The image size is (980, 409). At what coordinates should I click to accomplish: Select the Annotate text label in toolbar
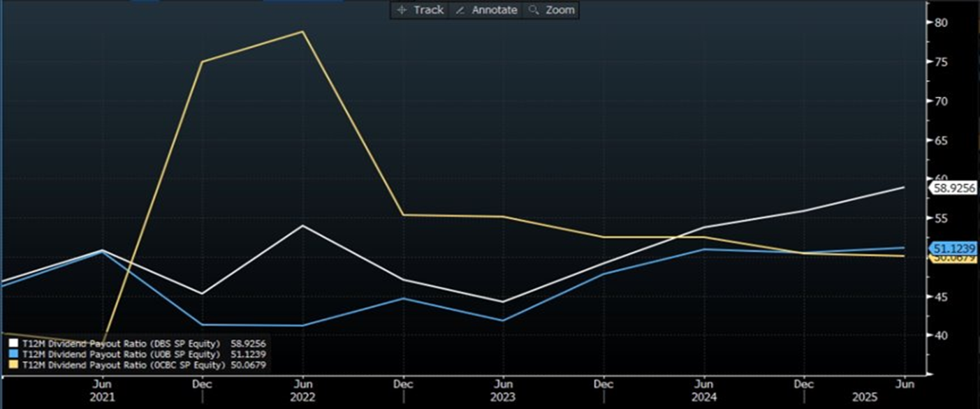pos(495,10)
